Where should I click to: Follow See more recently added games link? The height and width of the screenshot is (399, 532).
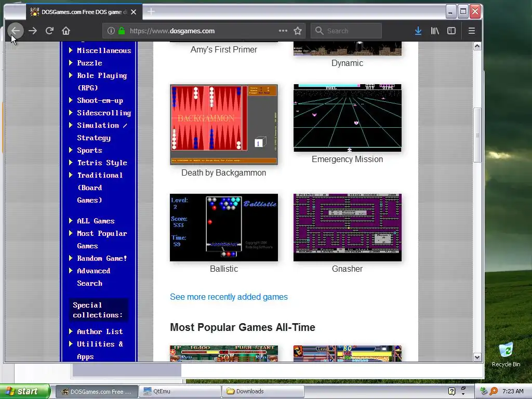(x=229, y=297)
